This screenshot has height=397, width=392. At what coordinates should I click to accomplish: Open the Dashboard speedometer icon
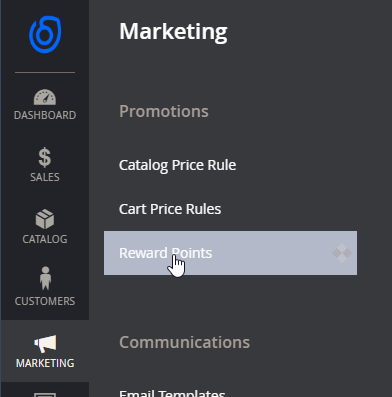point(45,97)
